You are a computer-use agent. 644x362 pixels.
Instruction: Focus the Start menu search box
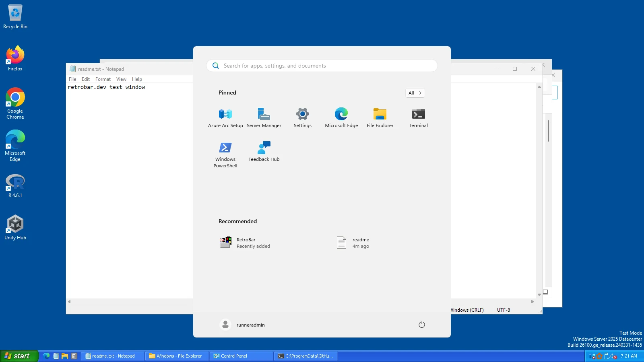point(322,66)
